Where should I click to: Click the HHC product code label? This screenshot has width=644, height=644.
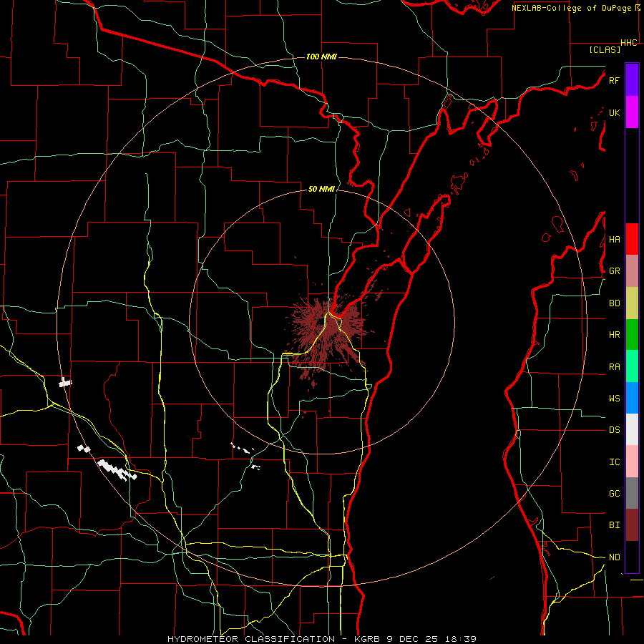[x=629, y=43]
